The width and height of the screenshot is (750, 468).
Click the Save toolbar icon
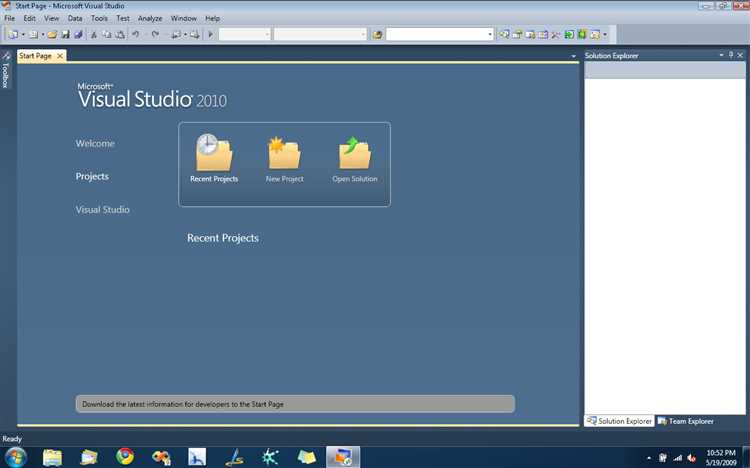[x=66, y=34]
